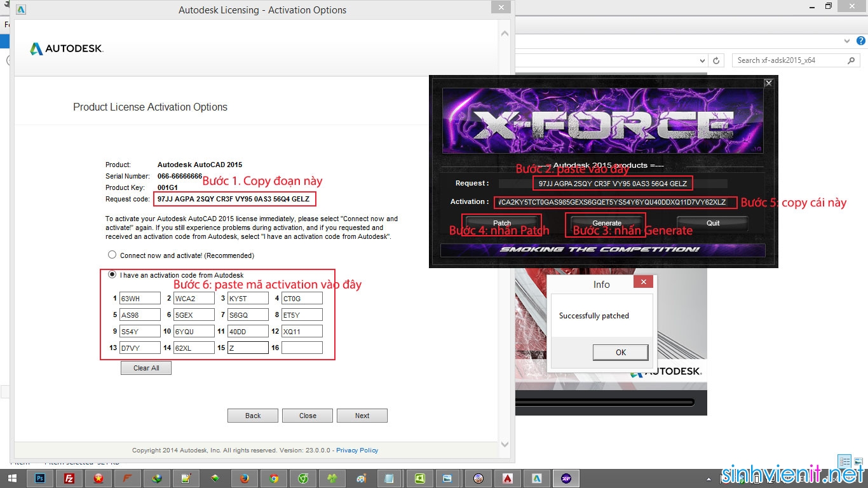Open FileZilla from the taskbar
868x488 pixels.
click(70, 478)
